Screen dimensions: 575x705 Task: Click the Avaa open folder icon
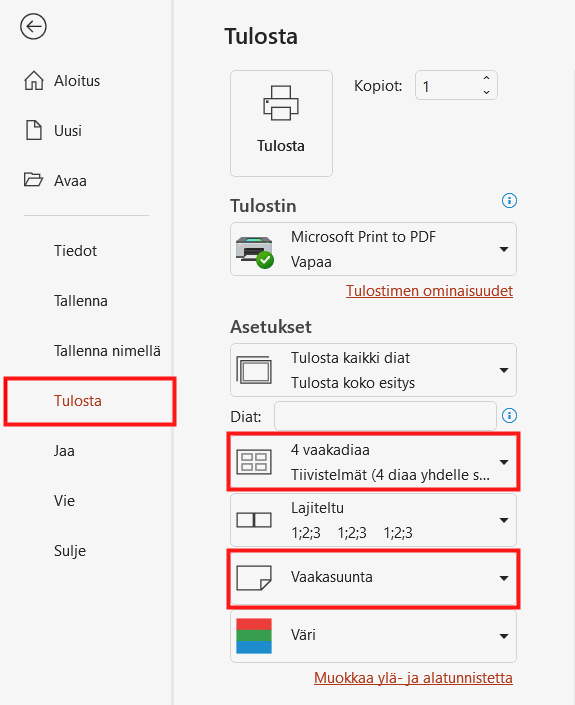[33, 179]
